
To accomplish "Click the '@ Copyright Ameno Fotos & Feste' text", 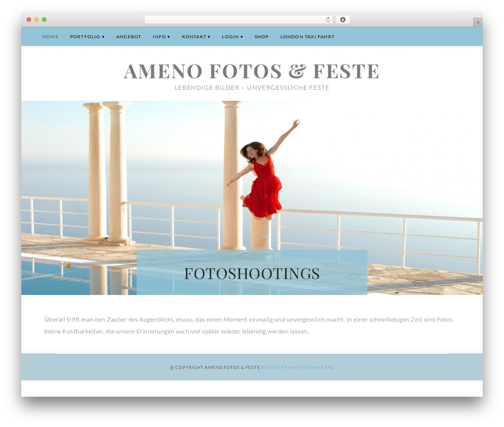I will 215,368.
